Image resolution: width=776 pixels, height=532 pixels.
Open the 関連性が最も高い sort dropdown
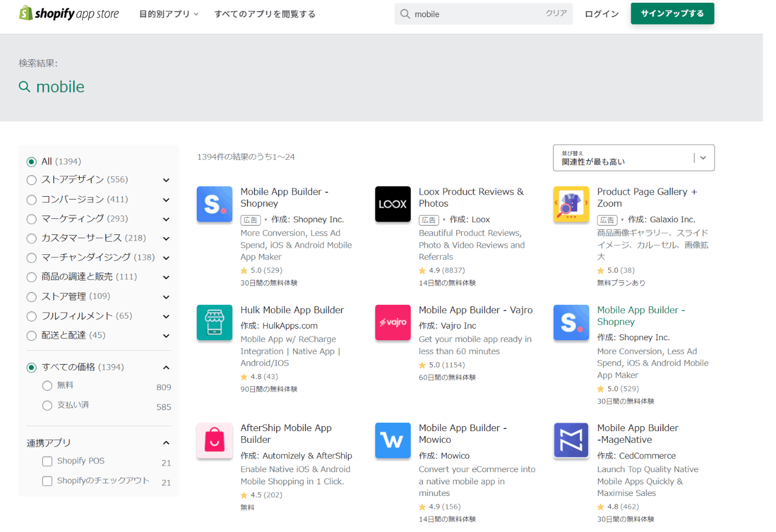(x=634, y=158)
